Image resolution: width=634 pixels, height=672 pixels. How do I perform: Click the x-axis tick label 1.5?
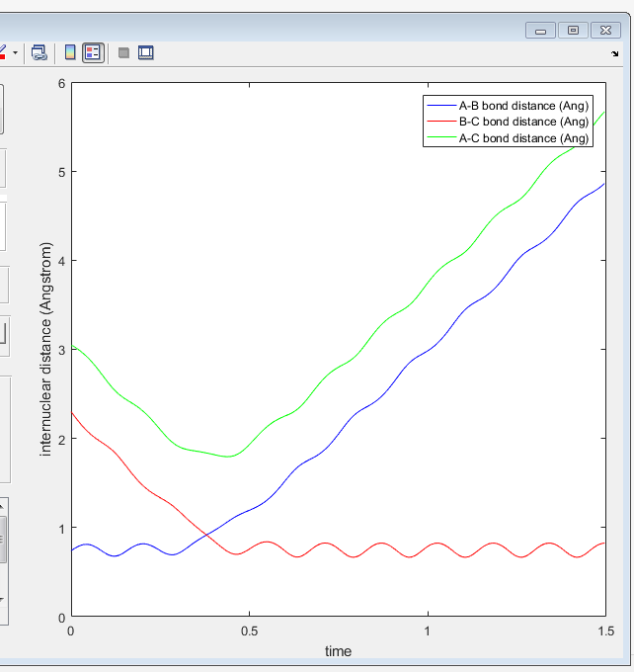[x=606, y=631]
